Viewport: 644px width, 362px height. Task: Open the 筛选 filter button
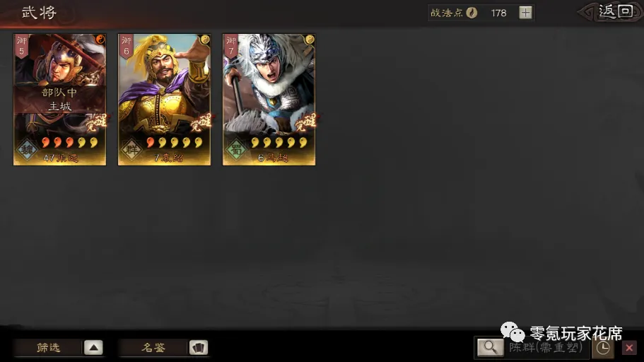coord(49,348)
